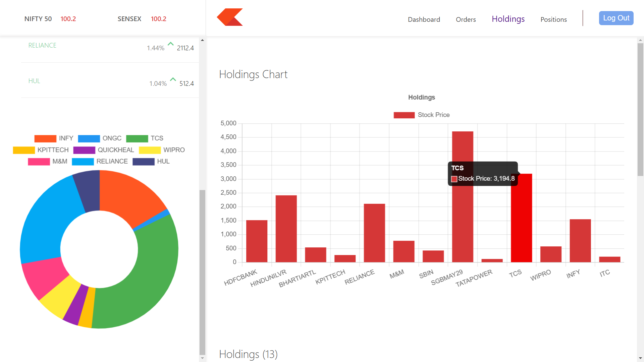
Task: Toggle RELIANCE legend item in doughnut chart
Action: (100, 162)
